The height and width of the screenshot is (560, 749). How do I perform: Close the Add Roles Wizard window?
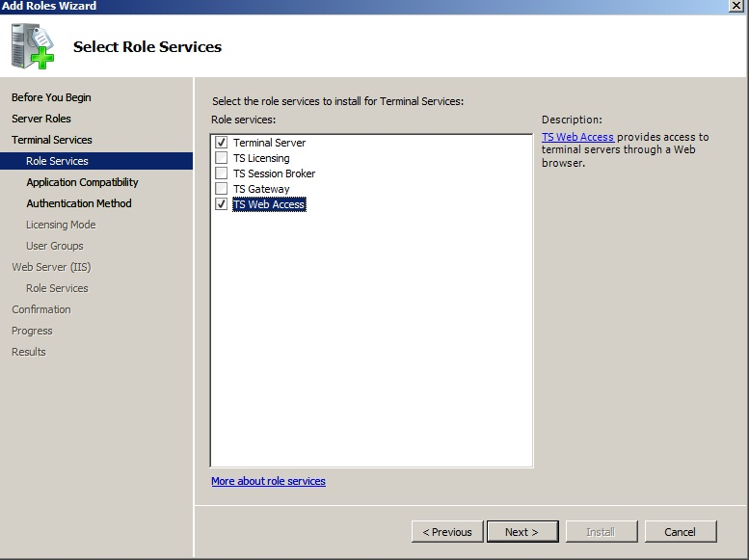point(736,6)
